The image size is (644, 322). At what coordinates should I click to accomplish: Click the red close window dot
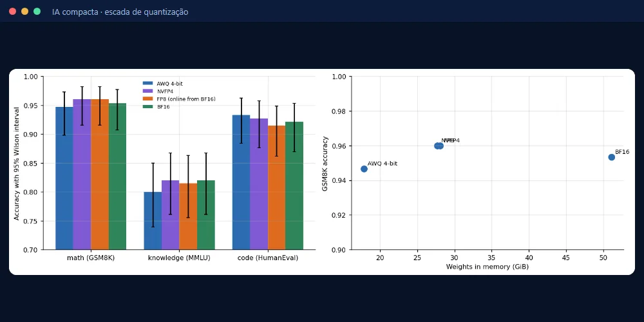pos(12,12)
